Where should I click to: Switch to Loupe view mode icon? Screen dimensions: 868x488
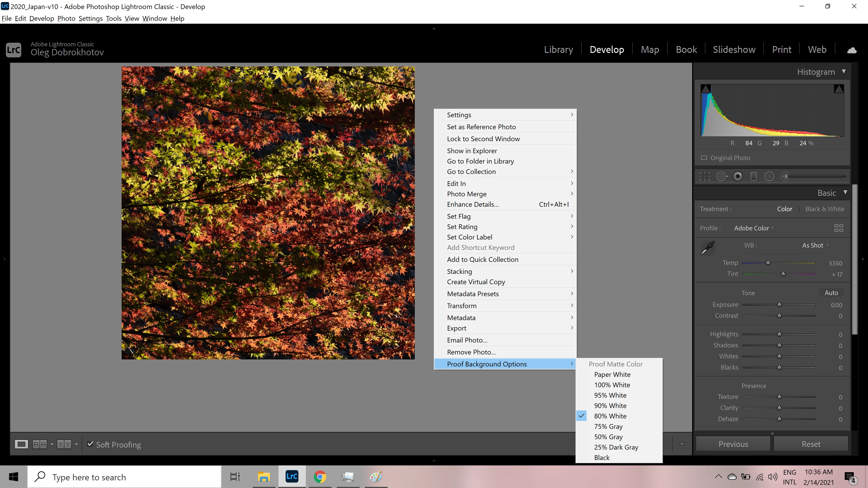pyautogui.click(x=21, y=444)
